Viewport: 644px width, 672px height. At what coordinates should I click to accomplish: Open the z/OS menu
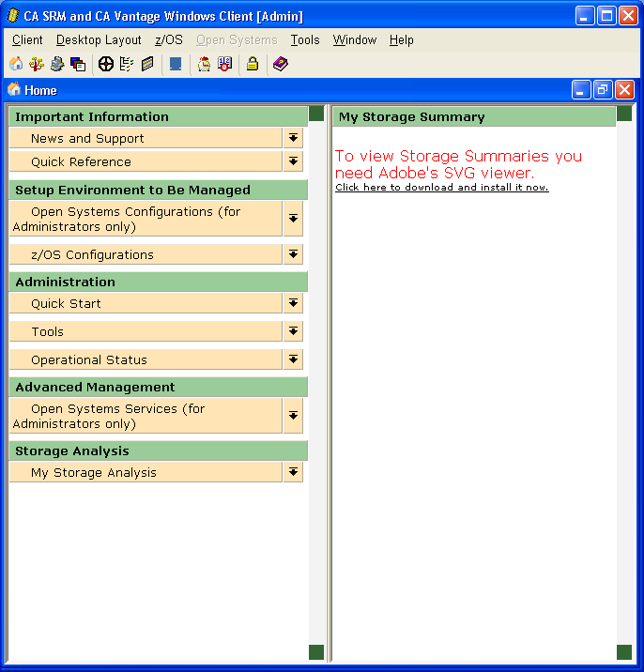point(169,39)
